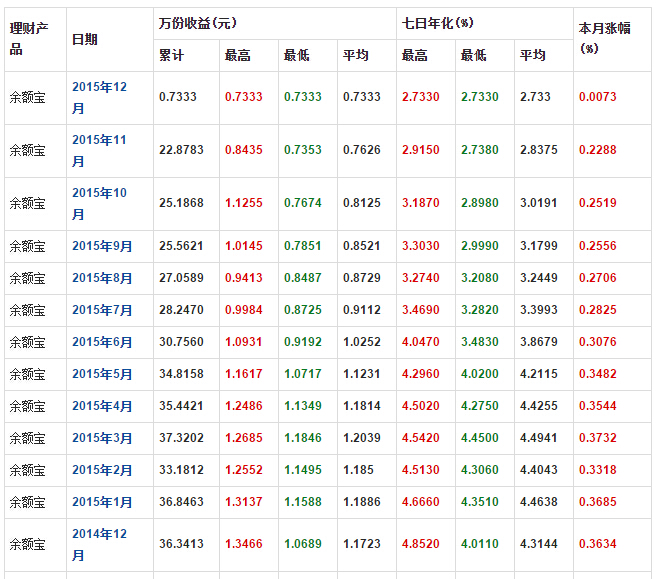This screenshot has width=657, height=579.
Task: Click seven-day lowest 4.4500
Action: point(480,438)
